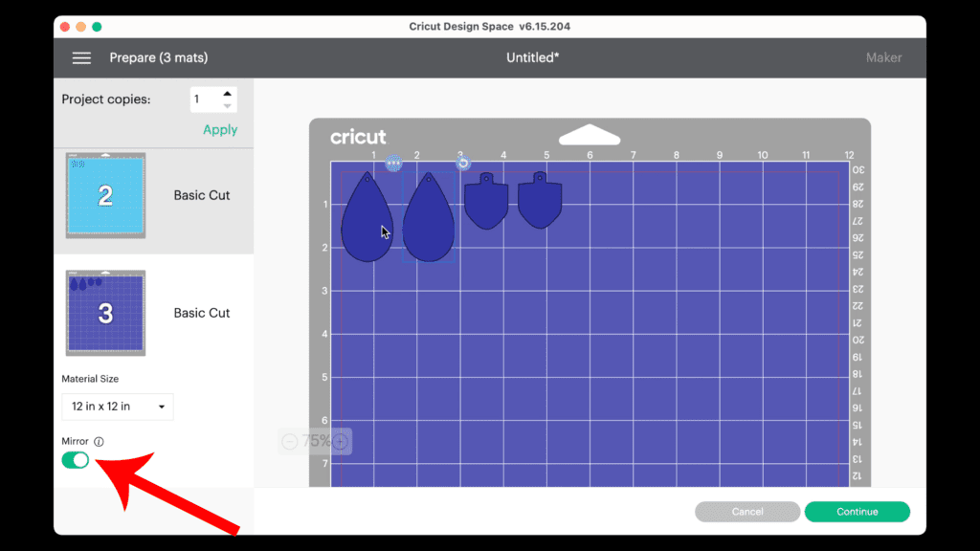
Task: Increase project copies with up arrow
Action: pos(228,93)
